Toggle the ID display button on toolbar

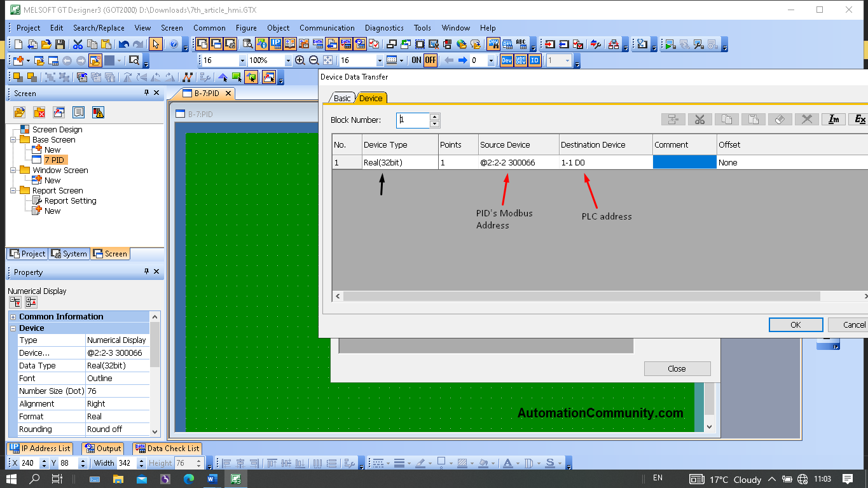(535, 60)
